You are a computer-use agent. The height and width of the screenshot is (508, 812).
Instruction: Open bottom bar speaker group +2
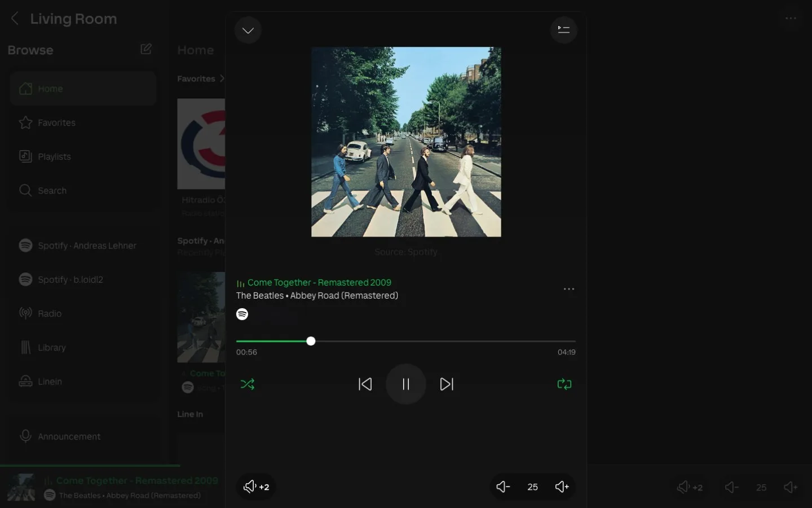[690, 487]
